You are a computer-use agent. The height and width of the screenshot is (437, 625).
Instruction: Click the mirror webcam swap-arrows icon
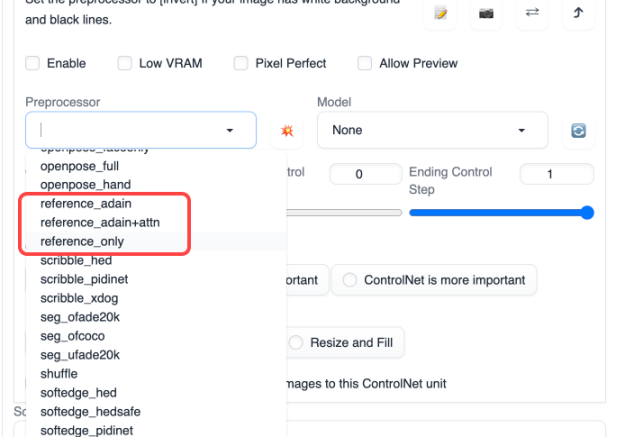point(532,14)
